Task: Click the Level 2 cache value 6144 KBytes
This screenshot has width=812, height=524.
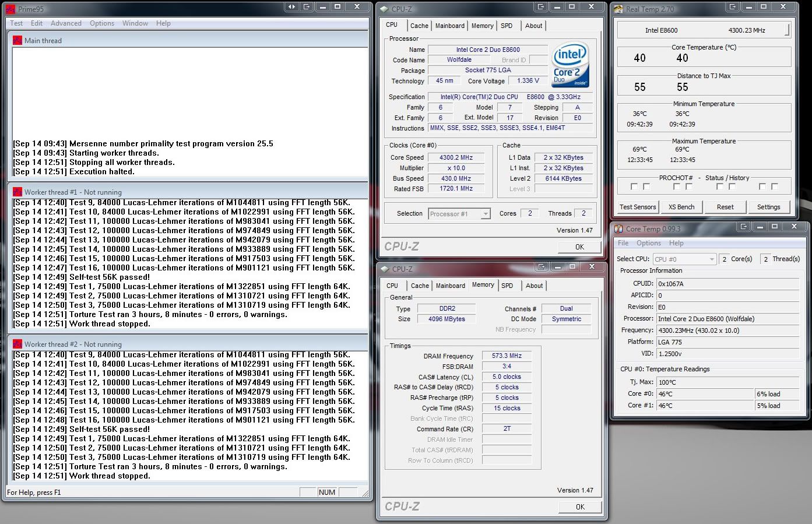Action: click(564, 178)
